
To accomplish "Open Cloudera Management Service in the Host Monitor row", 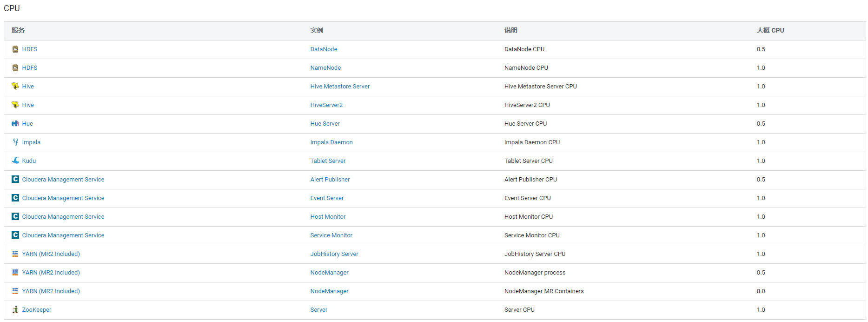I will pos(63,217).
